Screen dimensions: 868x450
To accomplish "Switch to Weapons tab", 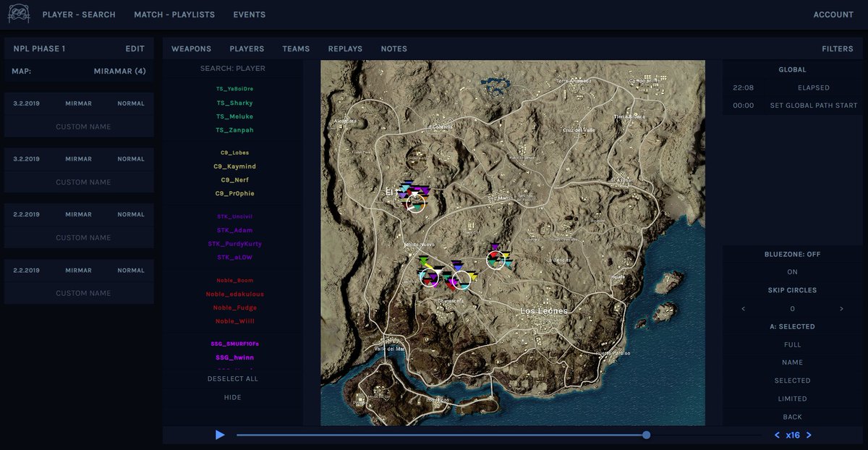I will pos(191,49).
